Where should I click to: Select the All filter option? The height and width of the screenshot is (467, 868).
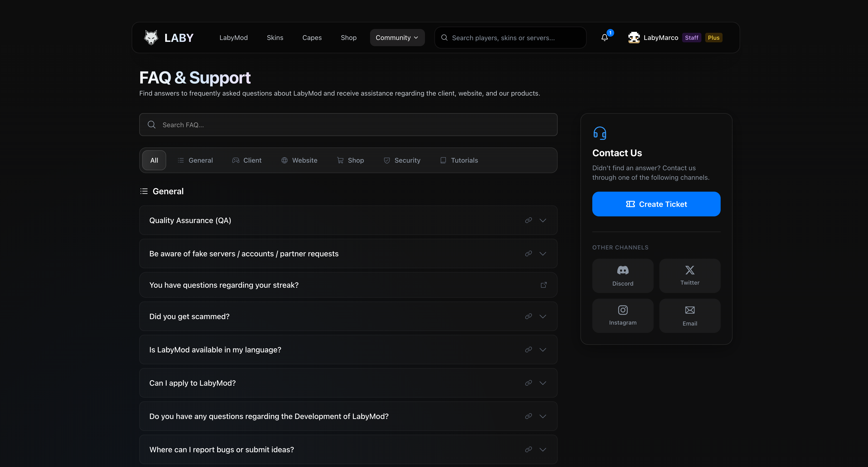coord(154,160)
